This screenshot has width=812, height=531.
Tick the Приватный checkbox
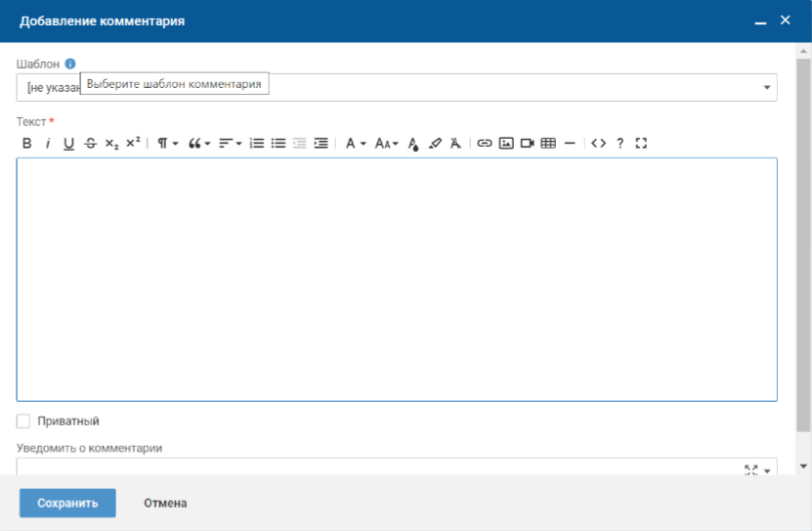23,421
